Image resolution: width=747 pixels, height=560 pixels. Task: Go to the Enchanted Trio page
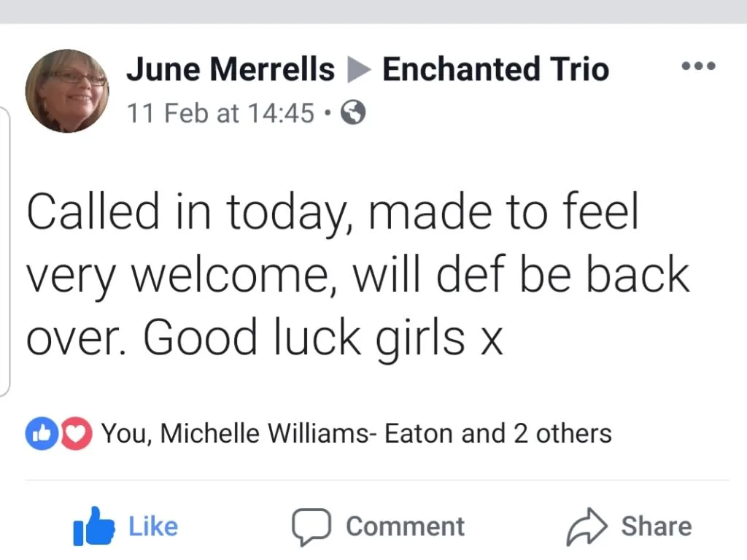[x=495, y=69]
